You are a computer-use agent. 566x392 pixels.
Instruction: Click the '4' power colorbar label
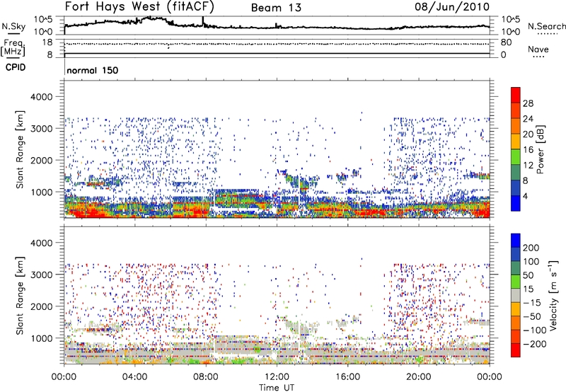pyautogui.click(x=525, y=197)
